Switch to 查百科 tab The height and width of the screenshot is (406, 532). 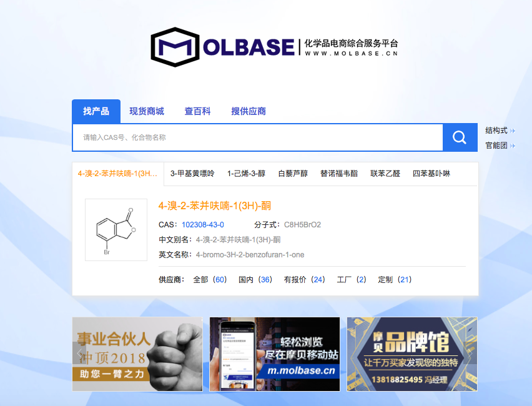197,111
